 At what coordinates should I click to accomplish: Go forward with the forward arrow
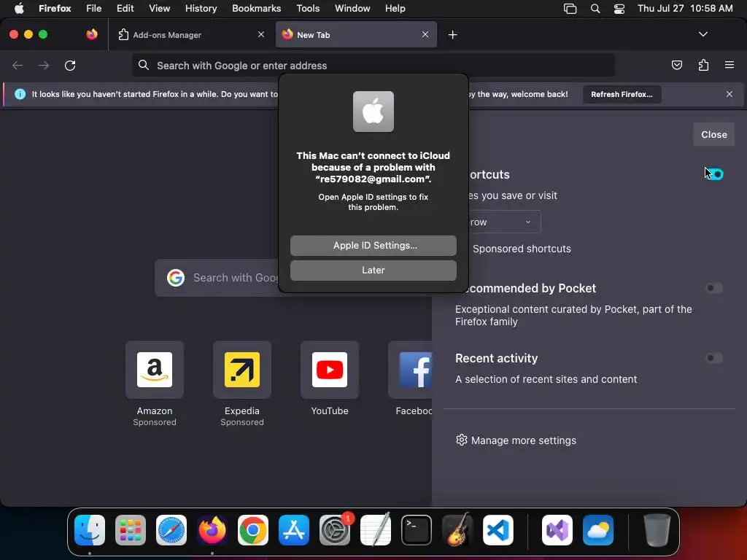(44, 65)
